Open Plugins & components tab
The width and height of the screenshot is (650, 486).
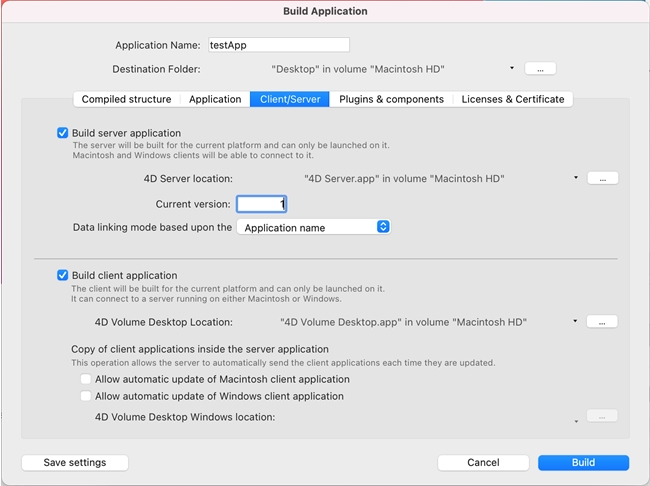391,99
